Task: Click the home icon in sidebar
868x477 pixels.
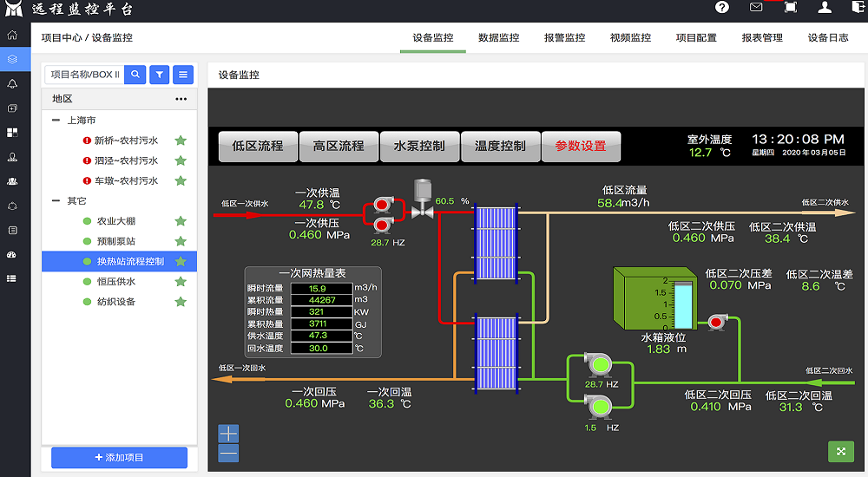Action: (12, 36)
